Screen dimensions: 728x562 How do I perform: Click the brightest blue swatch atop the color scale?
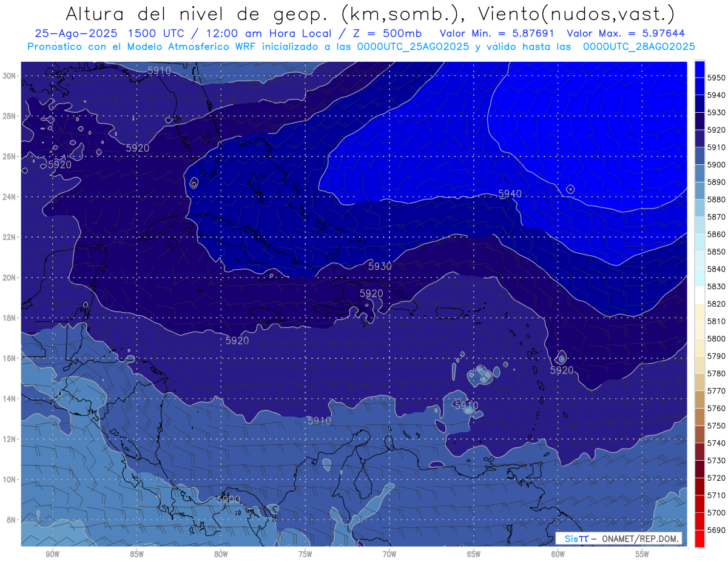(699, 69)
